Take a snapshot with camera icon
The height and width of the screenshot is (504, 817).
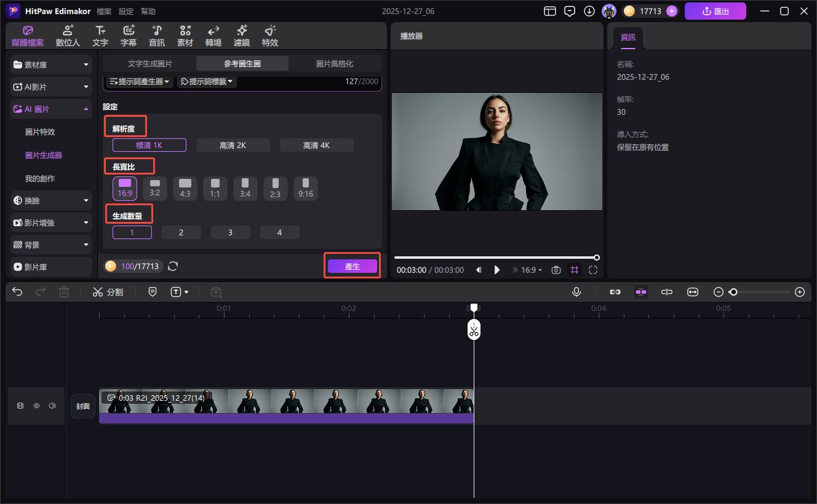coord(556,270)
